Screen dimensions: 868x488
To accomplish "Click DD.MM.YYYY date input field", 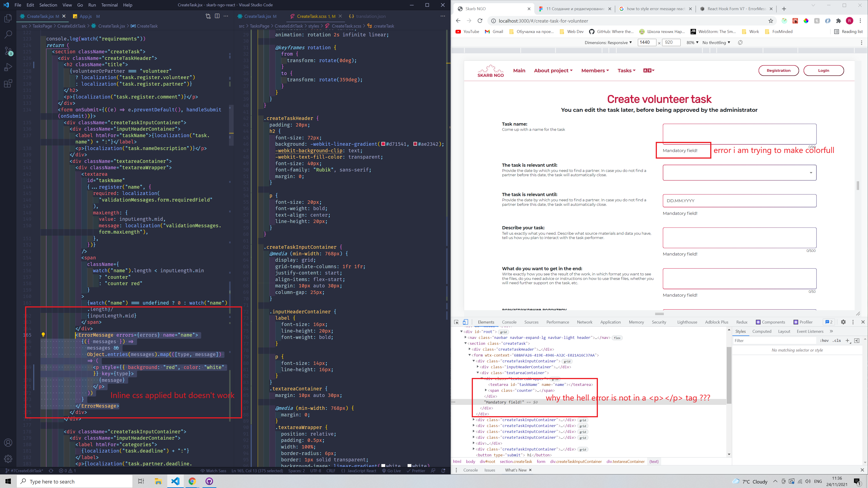I will pos(739,201).
